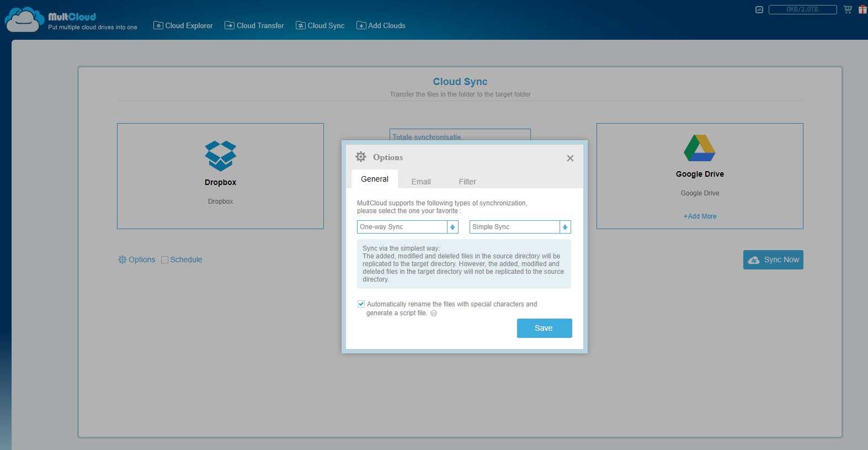Image resolution: width=868 pixels, height=450 pixels.
Task: Switch to the Email tab
Action: pos(421,182)
